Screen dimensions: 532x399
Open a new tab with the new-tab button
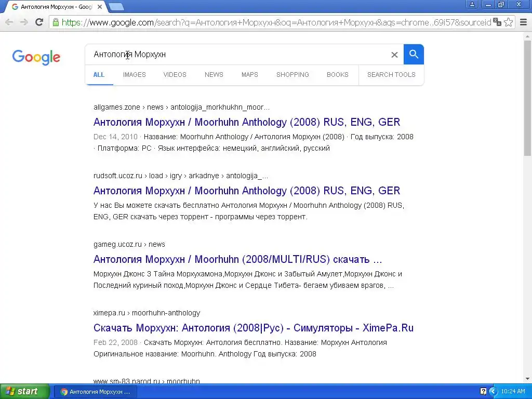point(116,6)
